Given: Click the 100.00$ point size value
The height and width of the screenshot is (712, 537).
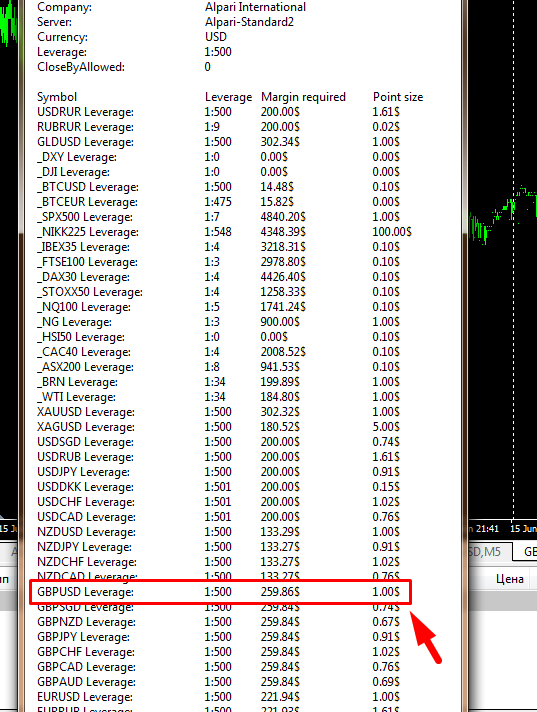Looking at the screenshot, I should (x=392, y=232).
